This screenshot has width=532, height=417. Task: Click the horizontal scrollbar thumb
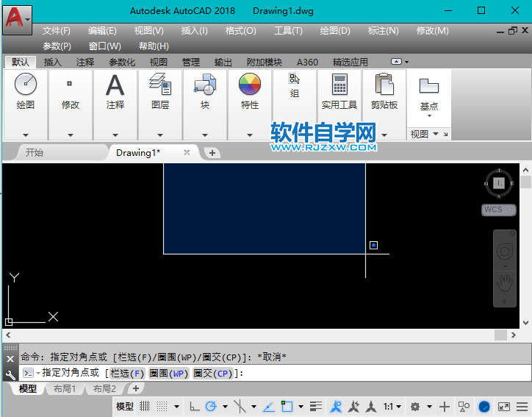(500, 335)
